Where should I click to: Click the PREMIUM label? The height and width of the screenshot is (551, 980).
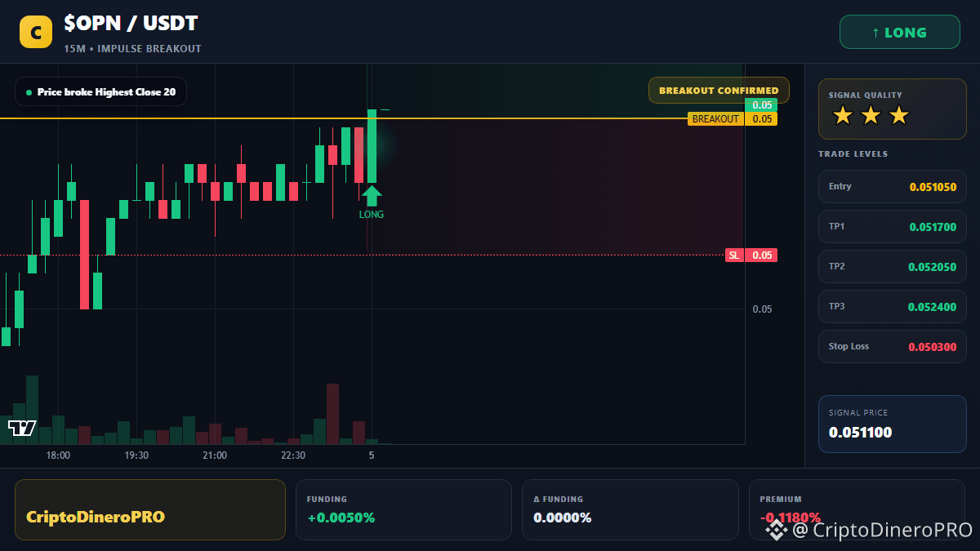tap(781, 499)
